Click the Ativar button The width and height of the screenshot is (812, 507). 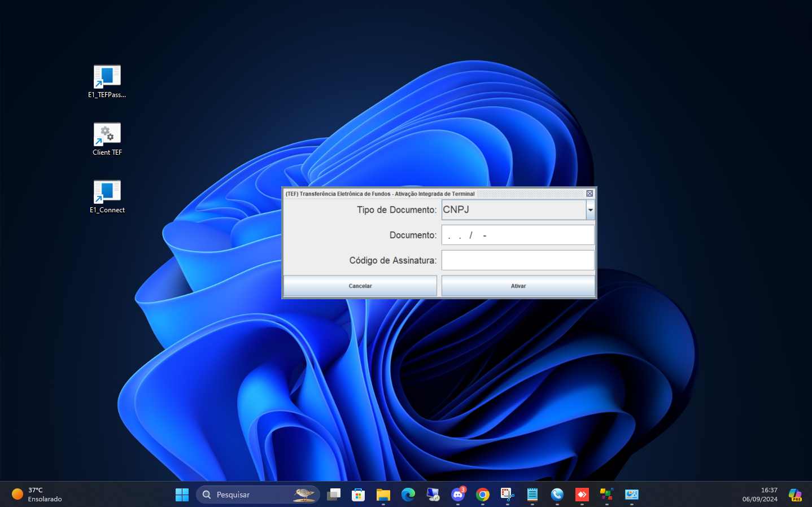coord(518,286)
